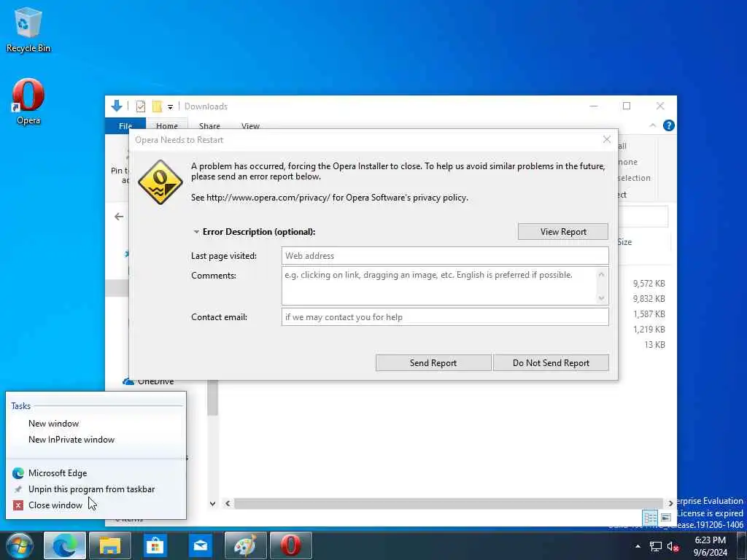This screenshot has width=747, height=560.
Task: Click the Explorer help question mark icon
Action: tap(668, 125)
